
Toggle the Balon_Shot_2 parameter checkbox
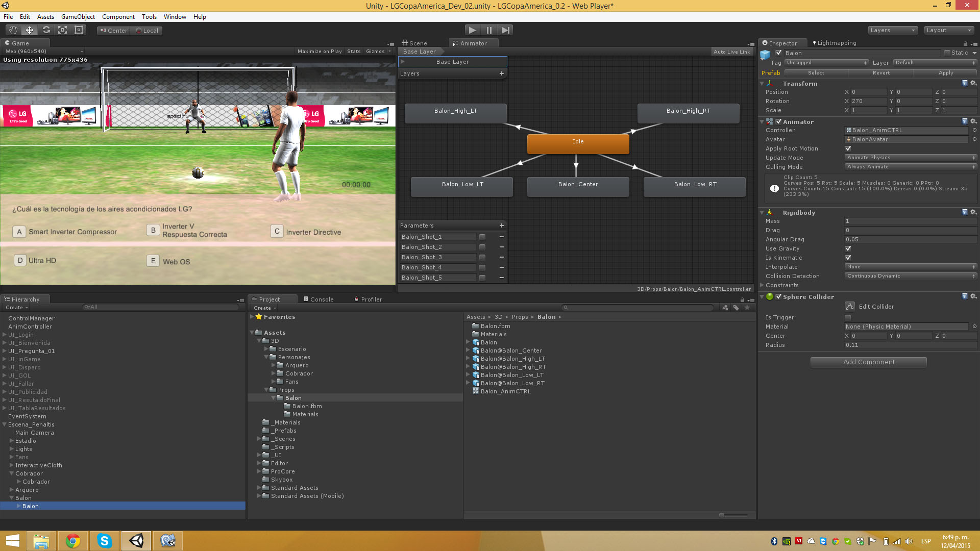pos(482,247)
